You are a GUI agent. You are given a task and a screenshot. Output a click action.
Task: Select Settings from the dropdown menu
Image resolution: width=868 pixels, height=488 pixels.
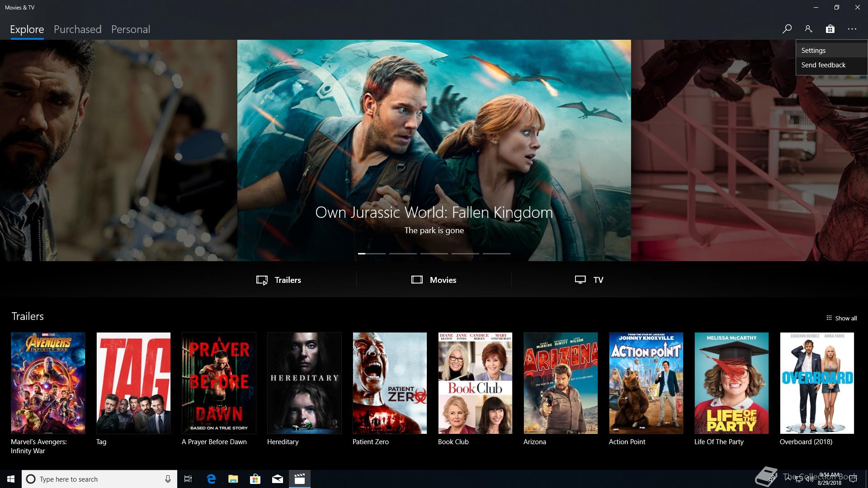point(831,50)
